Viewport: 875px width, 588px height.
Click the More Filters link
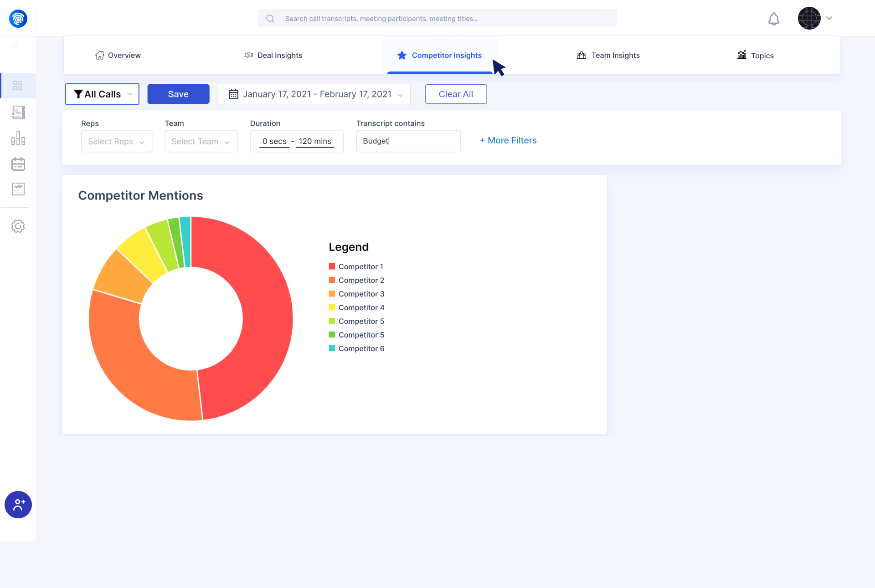pyautogui.click(x=508, y=140)
